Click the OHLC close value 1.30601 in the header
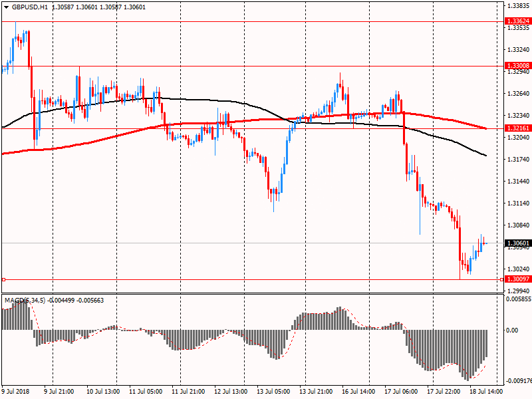This screenshot has height=399, width=532. (135, 7)
